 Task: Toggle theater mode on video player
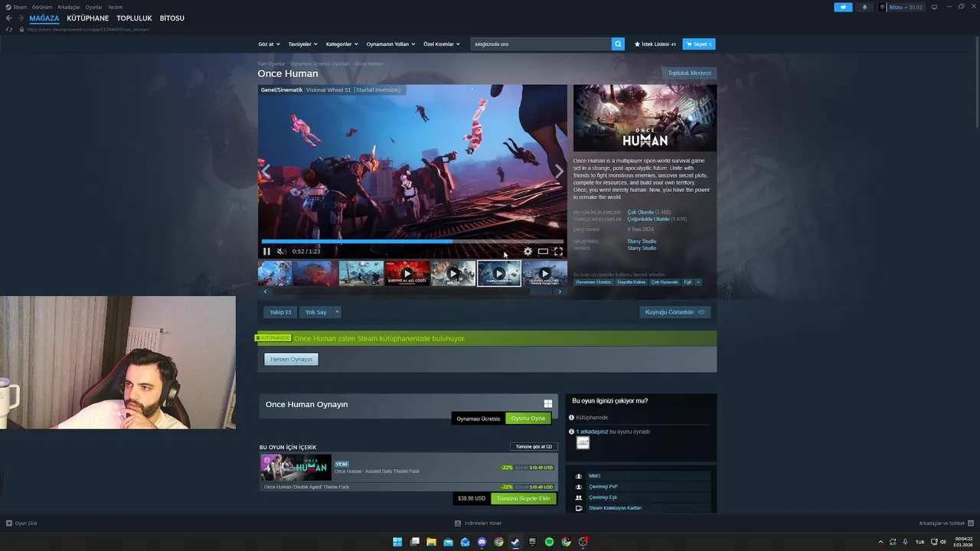tap(543, 251)
